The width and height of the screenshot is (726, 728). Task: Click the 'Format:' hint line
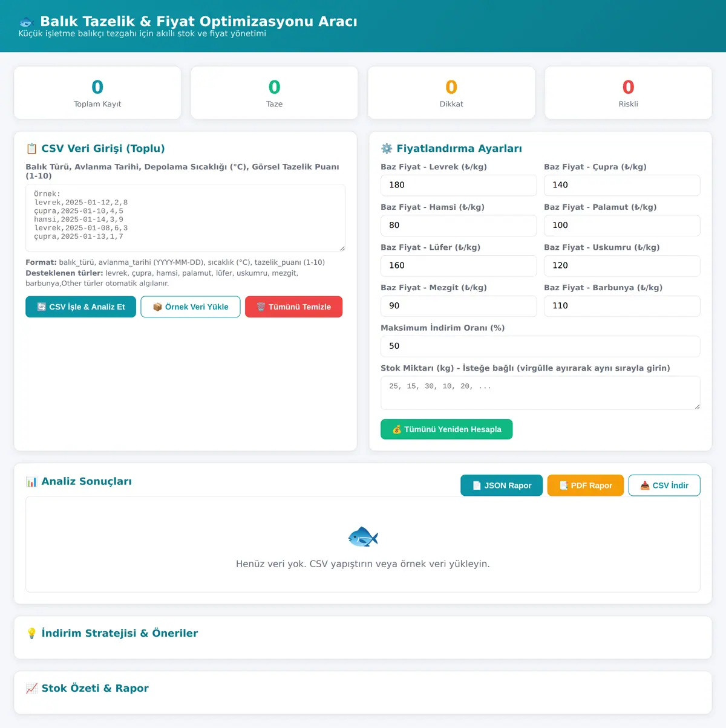pos(175,262)
